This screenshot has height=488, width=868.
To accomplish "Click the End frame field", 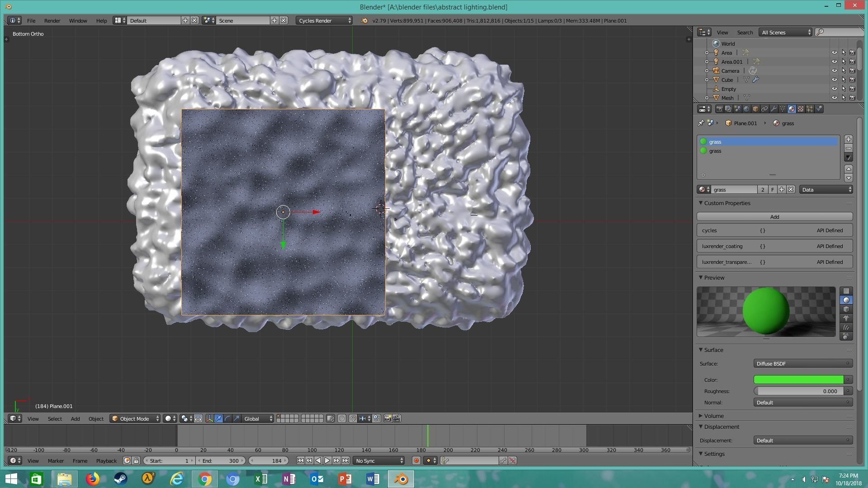I will tap(222, 461).
